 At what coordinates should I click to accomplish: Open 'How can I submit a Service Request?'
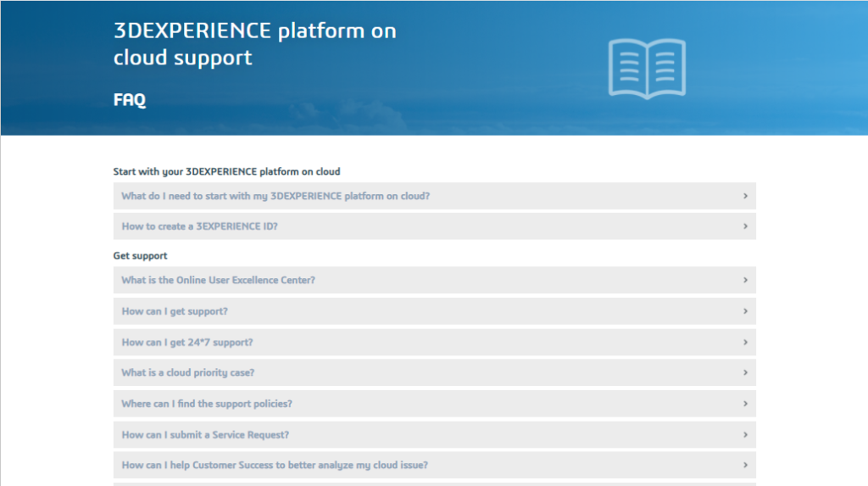(435, 434)
